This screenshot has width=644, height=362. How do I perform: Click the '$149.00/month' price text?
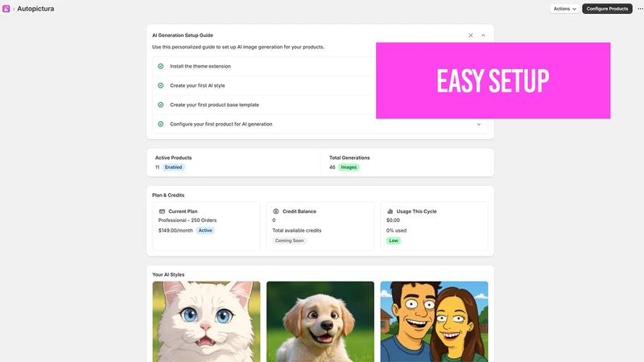click(175, 231)
